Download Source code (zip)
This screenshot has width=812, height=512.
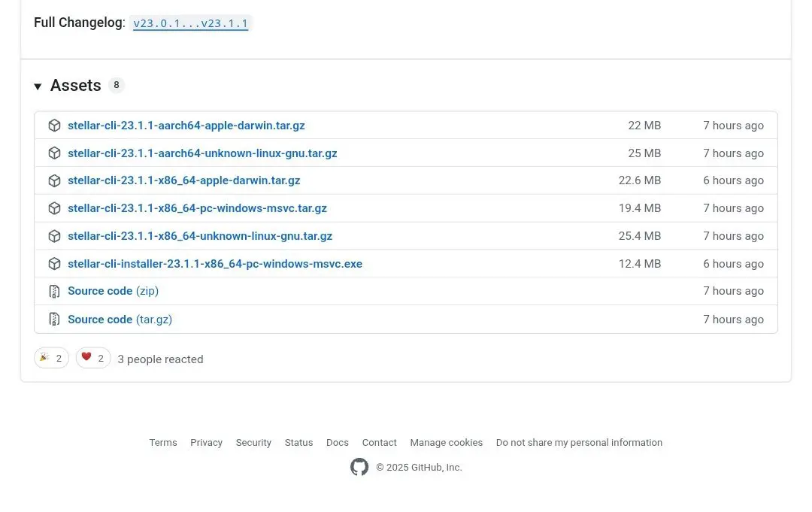pyautogui.click(x=113, y=291)
